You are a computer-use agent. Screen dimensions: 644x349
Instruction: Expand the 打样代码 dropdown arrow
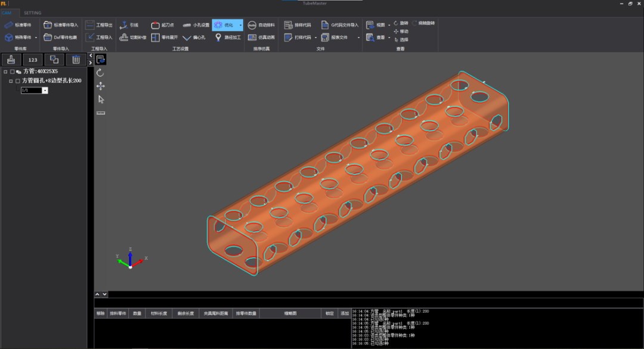coord(315,38)
